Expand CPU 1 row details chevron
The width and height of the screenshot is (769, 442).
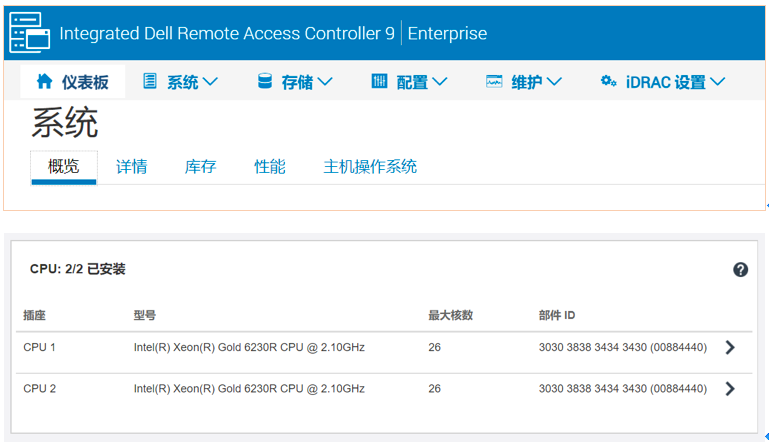(730, 347)
